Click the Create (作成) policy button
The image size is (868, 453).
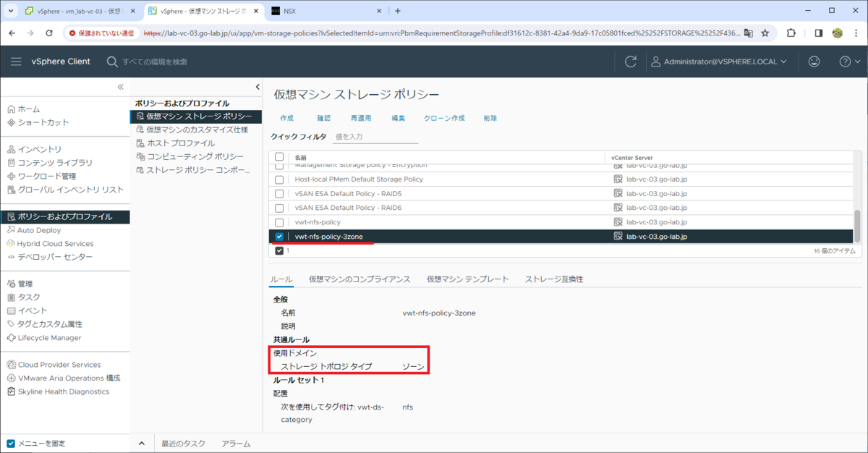(x=286, y=118)
